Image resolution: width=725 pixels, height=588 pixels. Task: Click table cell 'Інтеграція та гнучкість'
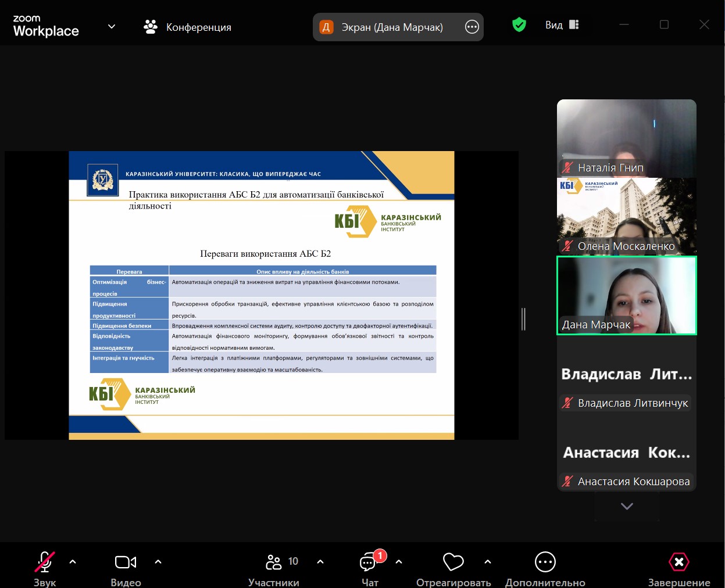tap(129, 364)
